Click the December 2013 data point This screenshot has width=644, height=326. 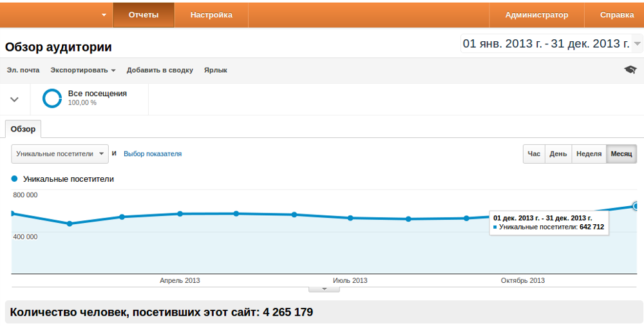click(x=636, y=206)
